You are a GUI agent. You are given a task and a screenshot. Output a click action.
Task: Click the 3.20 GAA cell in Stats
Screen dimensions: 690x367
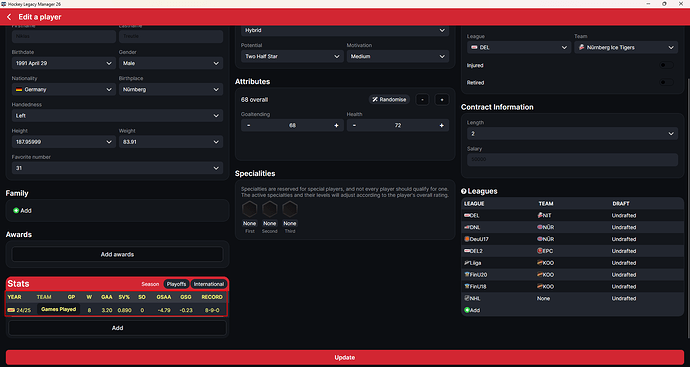106,310
